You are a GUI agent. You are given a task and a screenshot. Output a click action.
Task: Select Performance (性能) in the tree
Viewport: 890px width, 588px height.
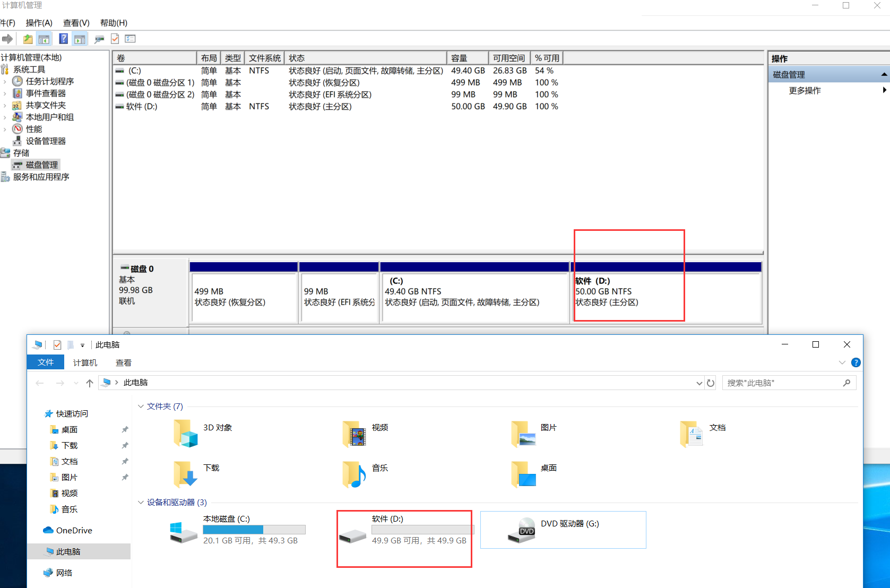point(34,129)
